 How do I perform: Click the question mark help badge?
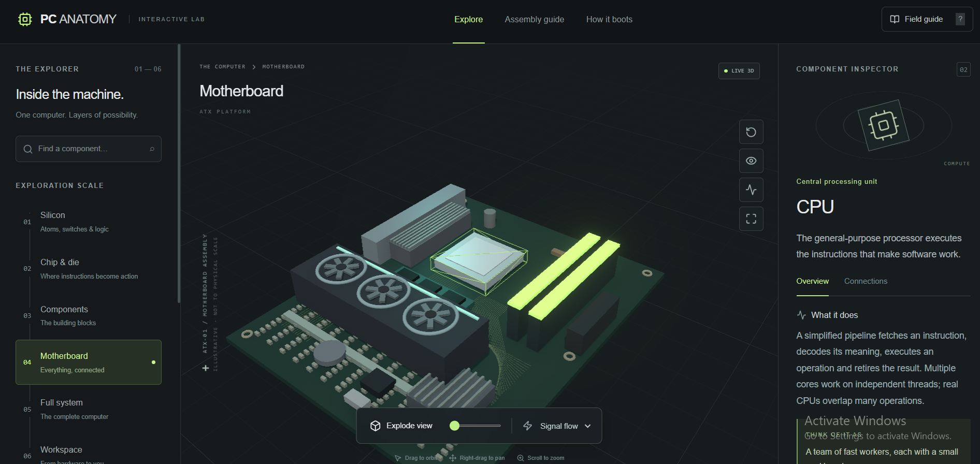tap(960, 19)
